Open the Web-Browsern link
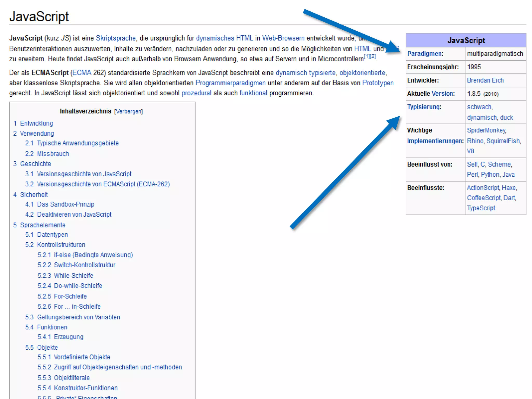This screenshot has height=399, width=532. 283,38
